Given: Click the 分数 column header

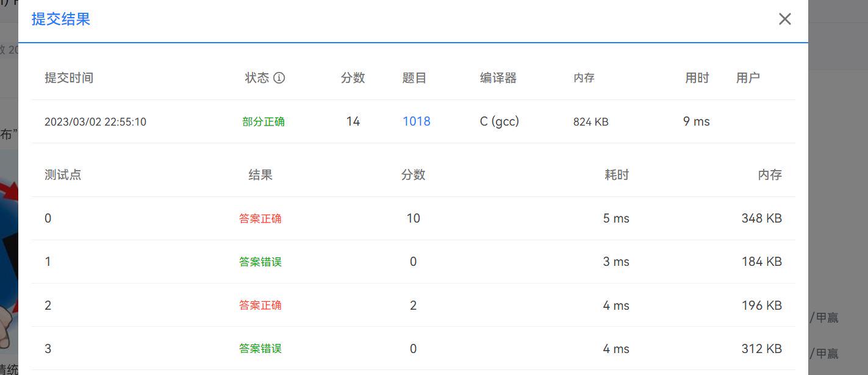Looking at the screenshot, I should point(353,77).
